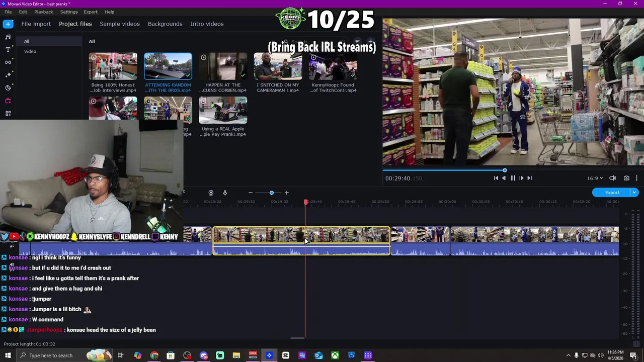Open the Help menu
This screenshot has height=362, width=644.
(x=109, y=12)
